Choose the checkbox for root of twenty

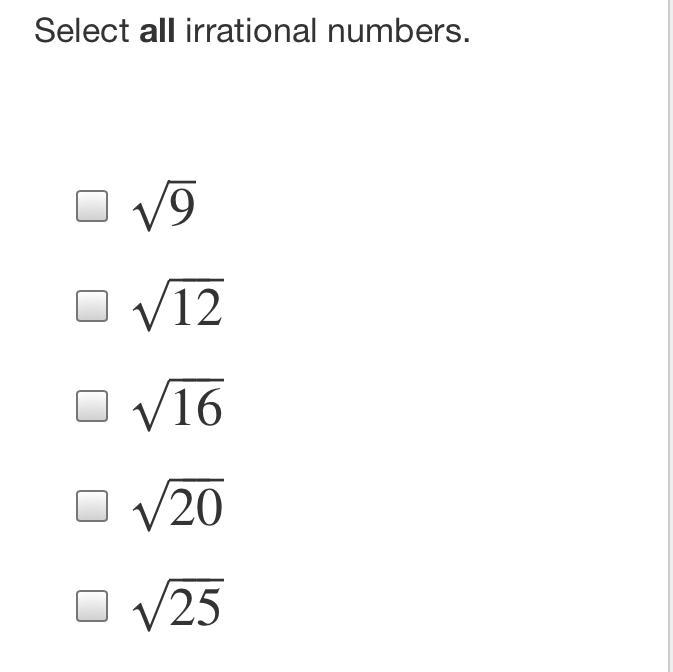tap(92, 506)
